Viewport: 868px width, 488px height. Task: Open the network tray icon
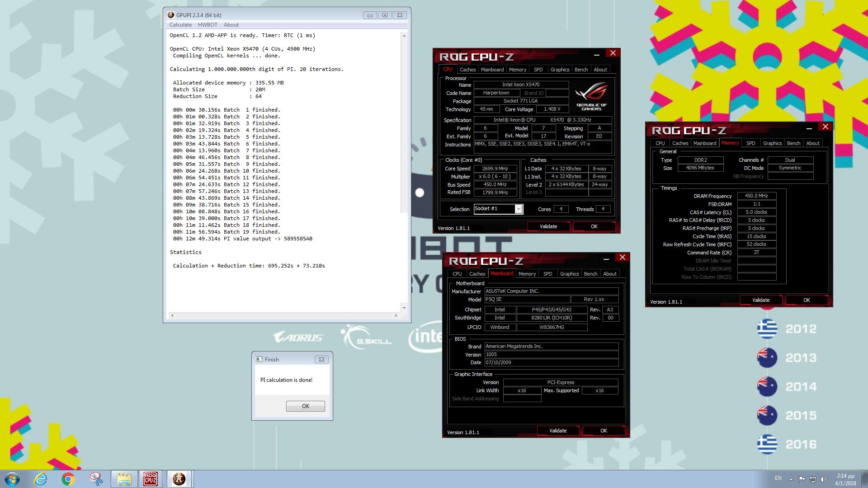pyautogui.click(x=812, y=479)
